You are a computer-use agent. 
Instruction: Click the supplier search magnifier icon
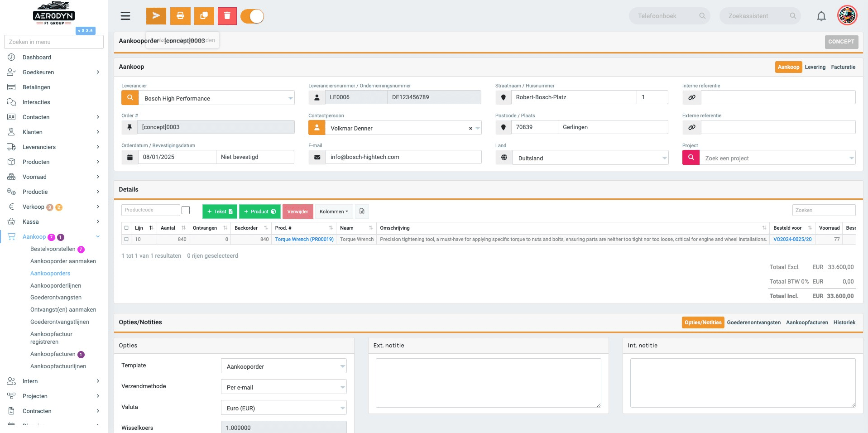[x=130, y=97]
